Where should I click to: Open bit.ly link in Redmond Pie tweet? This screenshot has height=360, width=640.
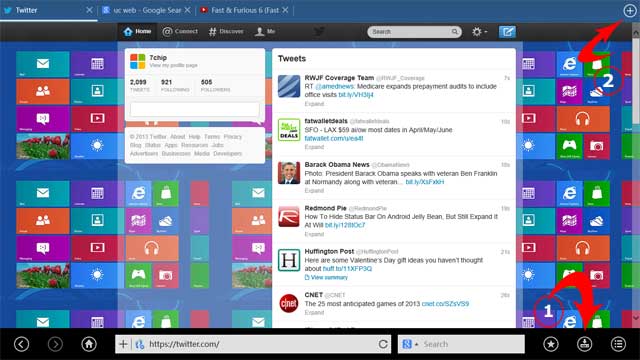(x=345, y=225)
